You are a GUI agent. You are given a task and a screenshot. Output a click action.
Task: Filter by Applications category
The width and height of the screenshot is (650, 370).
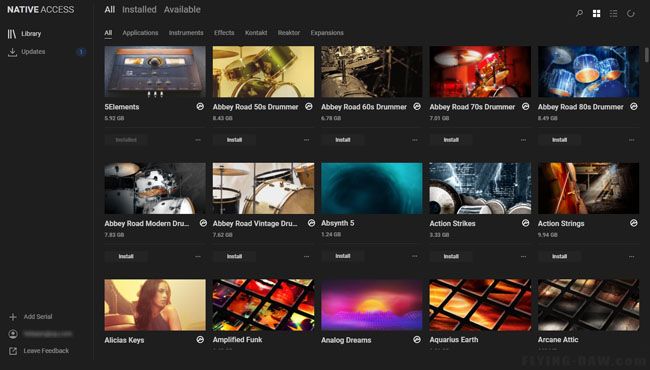coord(140,33)
